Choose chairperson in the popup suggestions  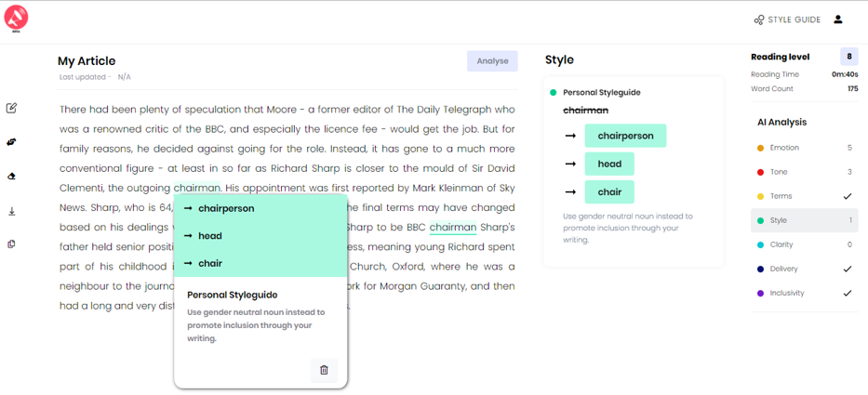(x=260, y=208)
